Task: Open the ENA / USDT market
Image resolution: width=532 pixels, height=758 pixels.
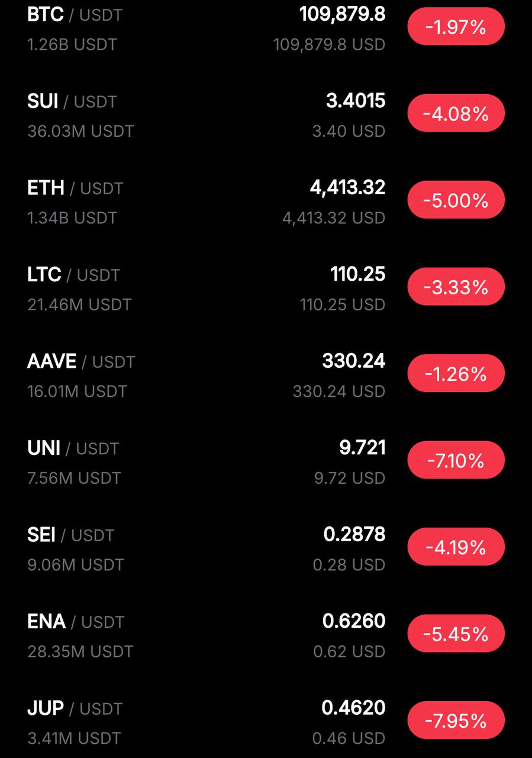Action: pos(266,634)
